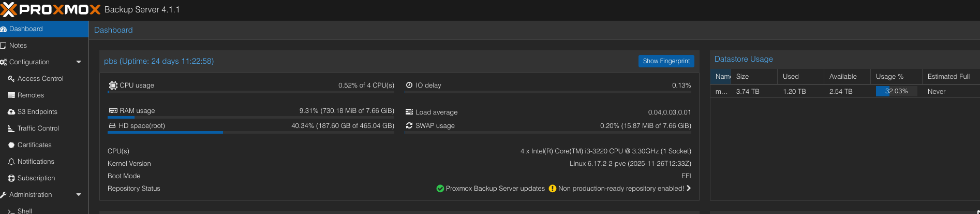The width and height of the screenshot is (980, 214).
Task: Click Non production-ready repository enabled text
Action: click(621, 189)
